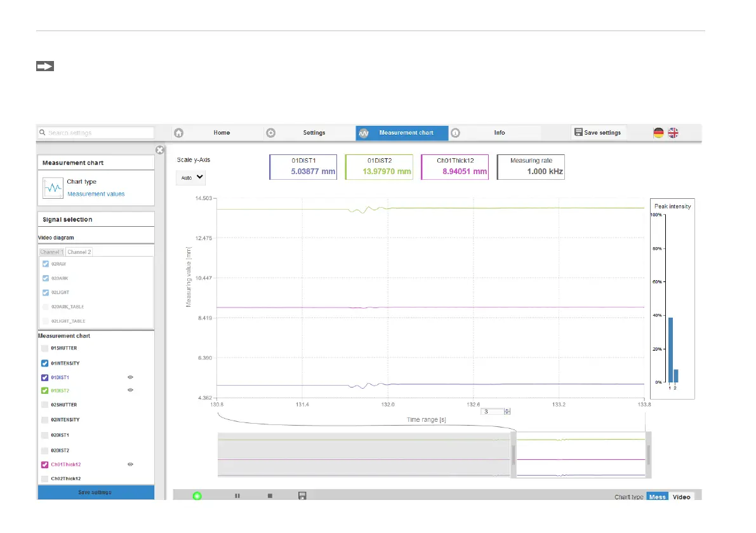
Task: Click the time range stepper arrows
Action: [x=507, y=412]
